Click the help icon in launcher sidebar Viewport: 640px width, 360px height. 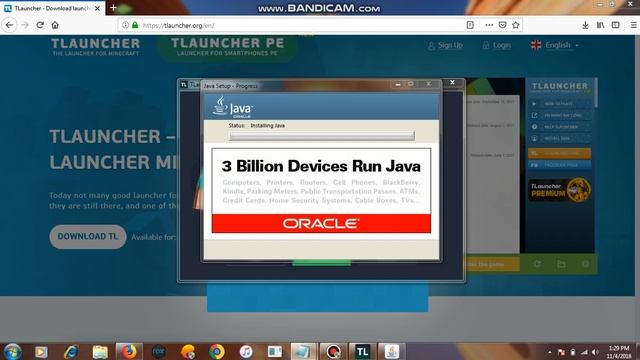click(x=534, y=127)
